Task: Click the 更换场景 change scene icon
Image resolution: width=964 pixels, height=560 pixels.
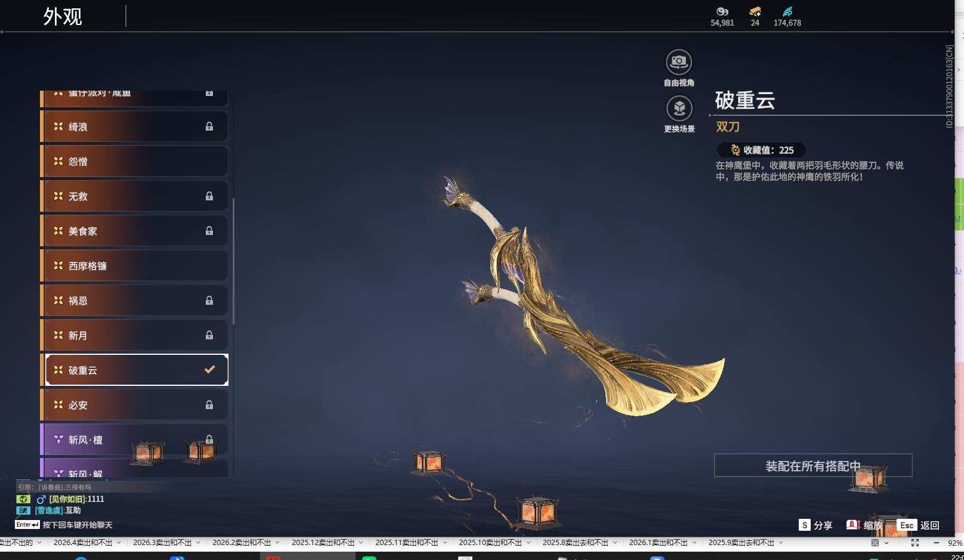Action: coord(679,108)
